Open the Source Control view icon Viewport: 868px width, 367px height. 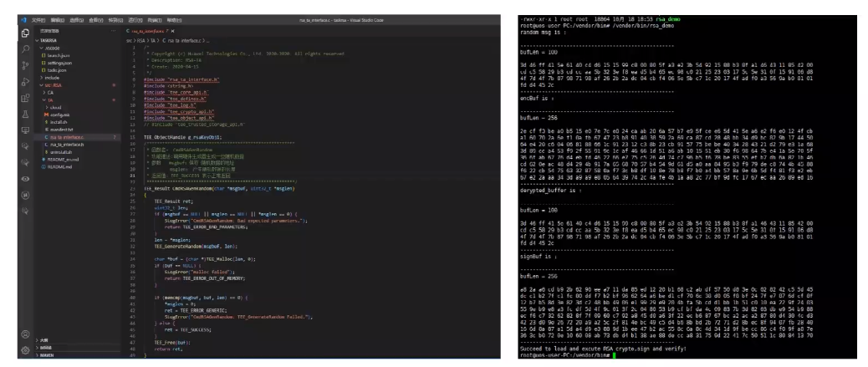(x=25, y=65)
